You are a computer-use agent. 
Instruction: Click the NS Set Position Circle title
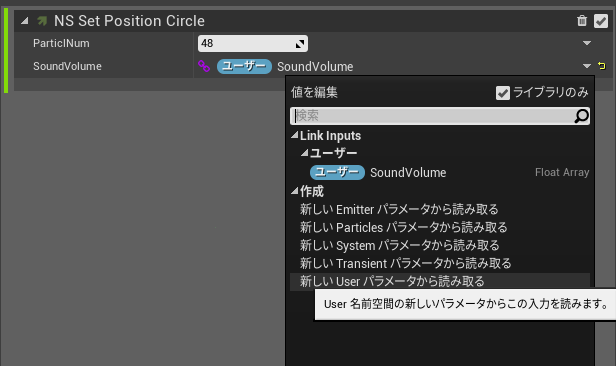(x=129, y=21)
